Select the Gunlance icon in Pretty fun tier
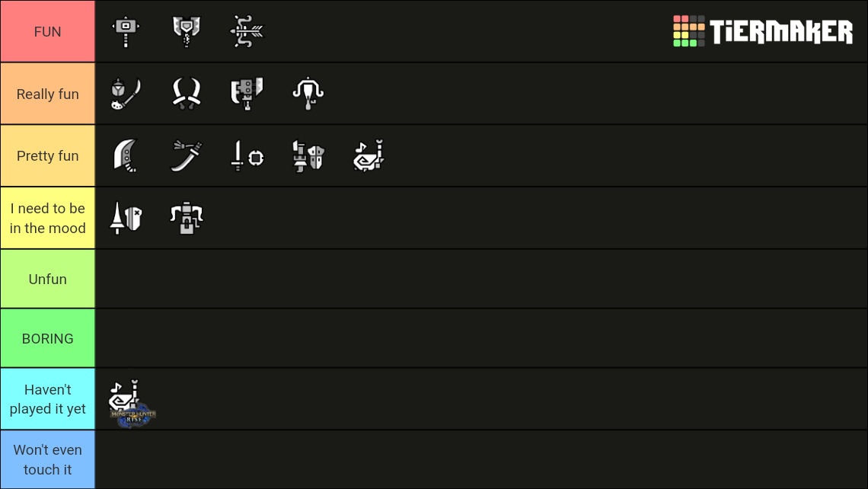Viewport: 868px width, 489px height. click(308, 155)
